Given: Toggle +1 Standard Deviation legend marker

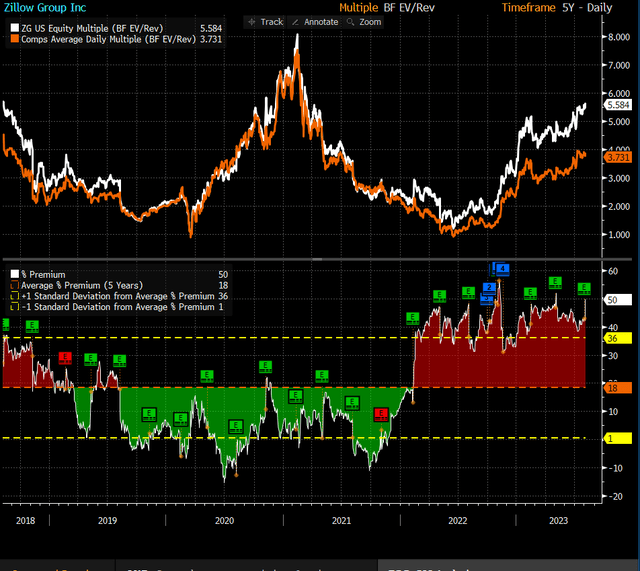Looking at the screenshot, I should pos(15,296).
